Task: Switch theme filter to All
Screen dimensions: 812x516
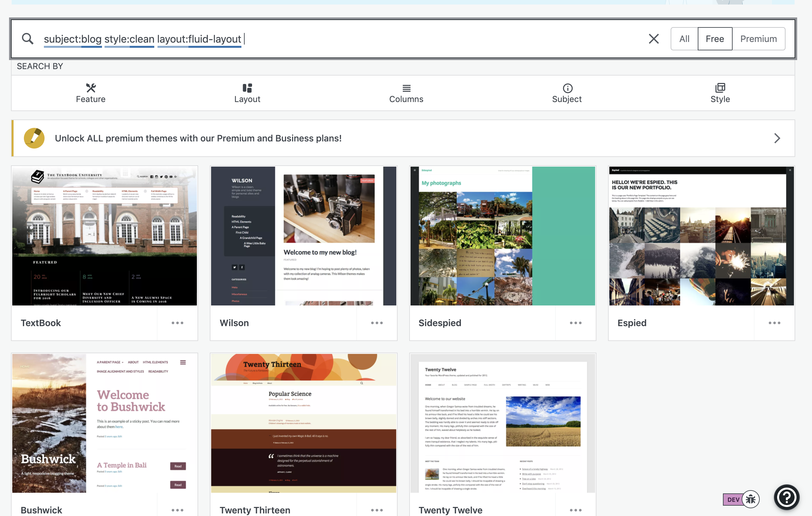Action: pyautogui.click(x=684, y=39)
